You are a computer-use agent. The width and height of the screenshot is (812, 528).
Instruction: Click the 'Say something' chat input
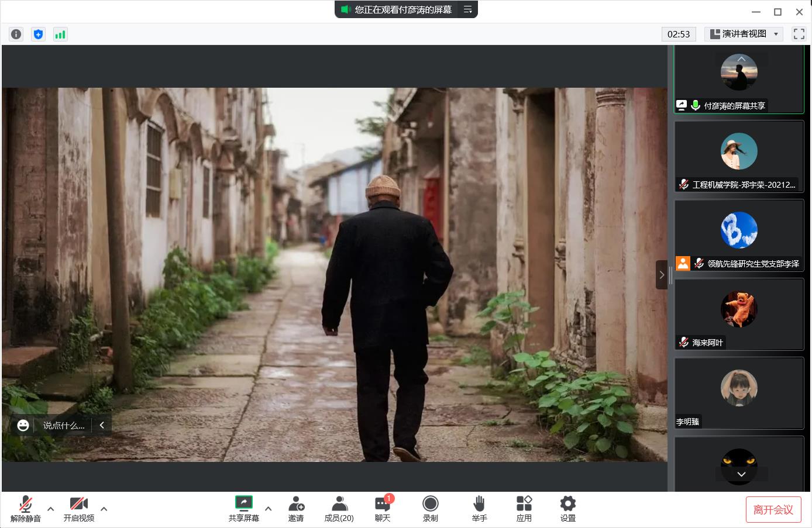(x=64, y=425)
